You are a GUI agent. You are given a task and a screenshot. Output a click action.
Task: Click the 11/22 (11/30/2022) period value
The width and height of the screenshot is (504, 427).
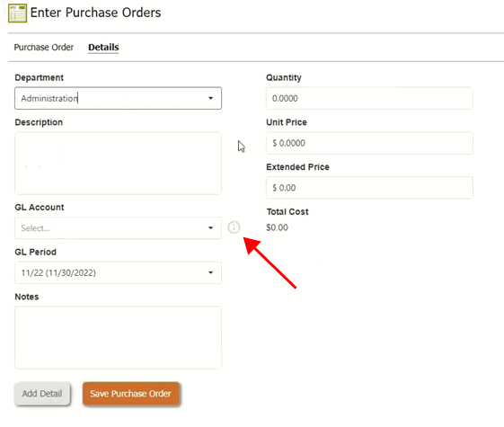[58, 272]
